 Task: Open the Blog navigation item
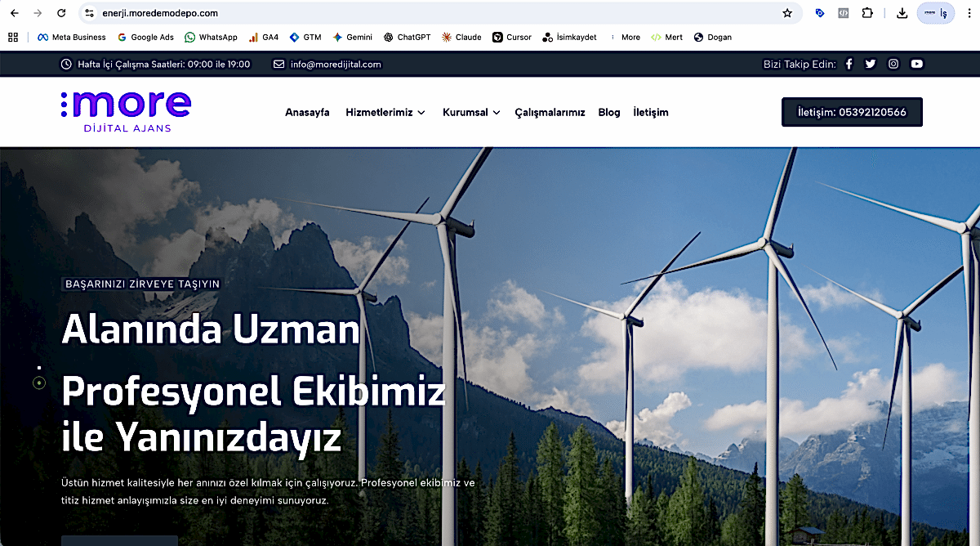pos(608,112)
